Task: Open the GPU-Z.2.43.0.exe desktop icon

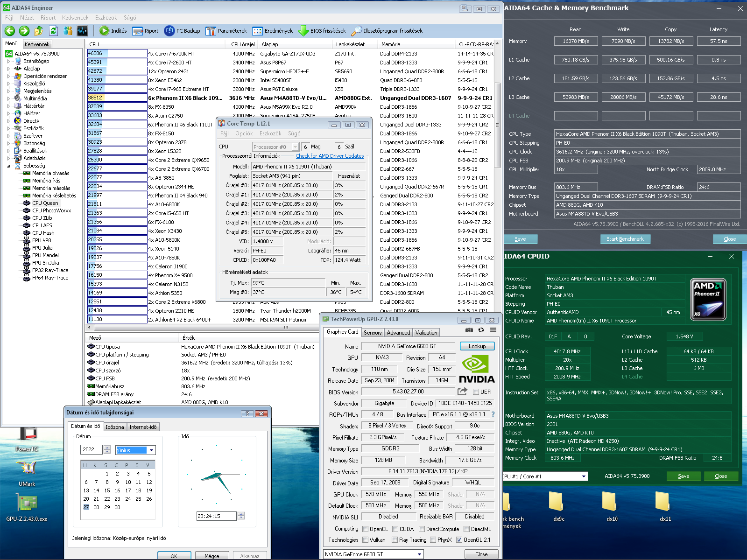Action: [x=27, y=507]
